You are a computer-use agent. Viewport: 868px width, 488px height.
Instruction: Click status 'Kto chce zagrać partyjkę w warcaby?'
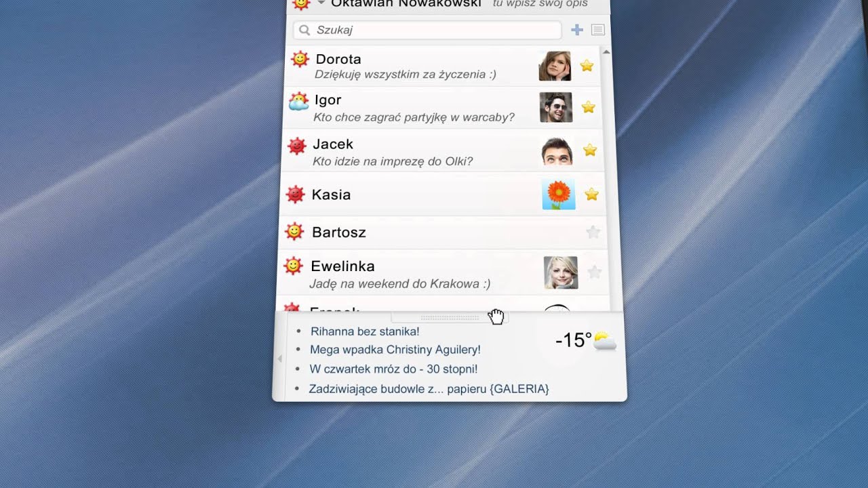click(x=414, y=117)
